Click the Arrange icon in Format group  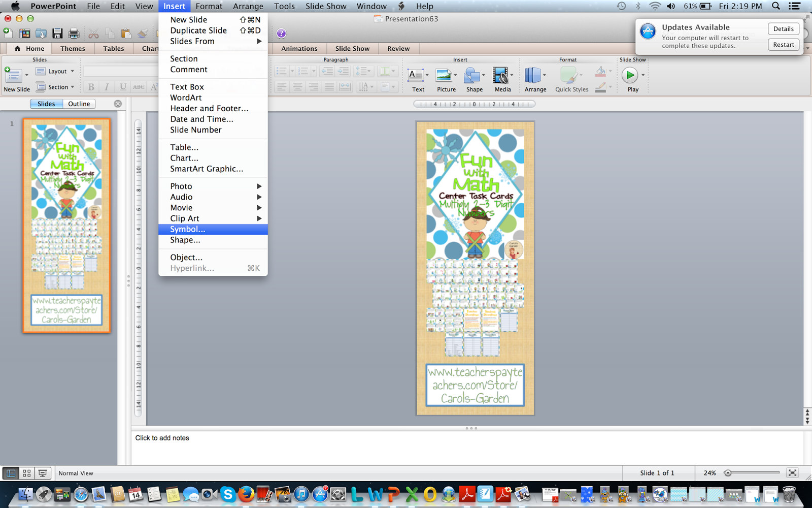point(532,75)
